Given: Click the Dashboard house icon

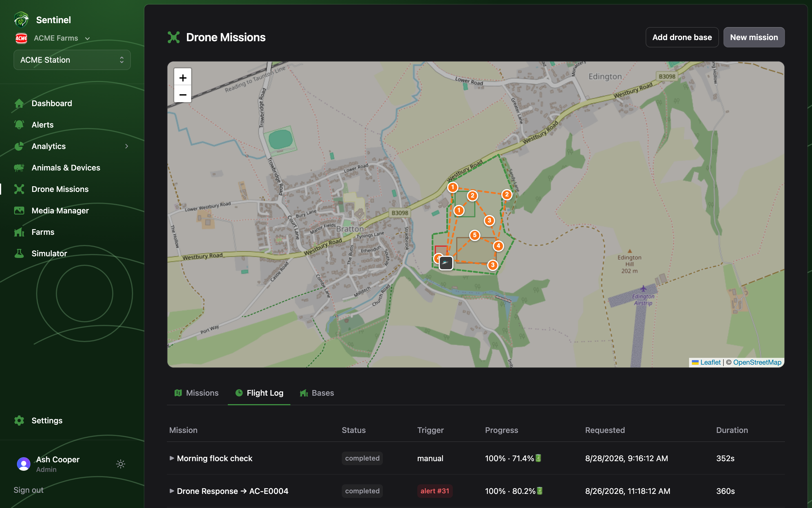Looking at the screenshot, I should coord(19,103).
